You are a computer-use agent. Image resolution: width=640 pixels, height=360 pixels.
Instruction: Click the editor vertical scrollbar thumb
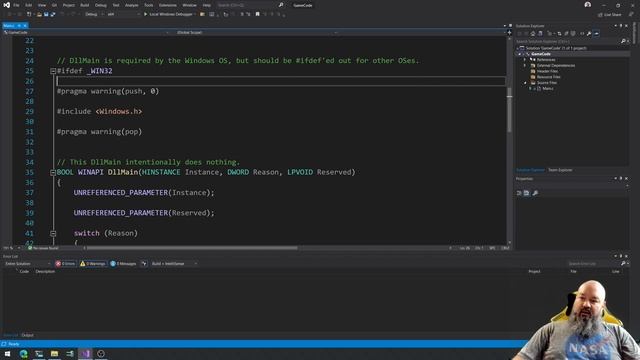(x=509, y=110)
